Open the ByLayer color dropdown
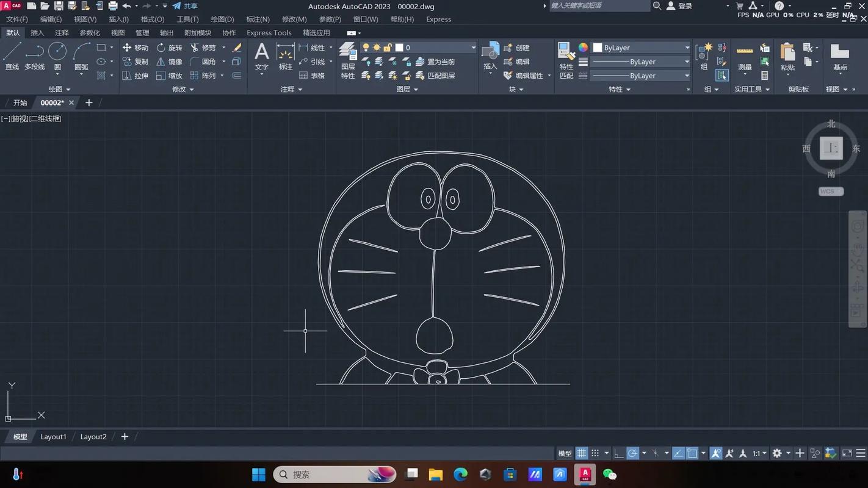The width and height of the screenshot is (868, 488). tap(641, 48)
